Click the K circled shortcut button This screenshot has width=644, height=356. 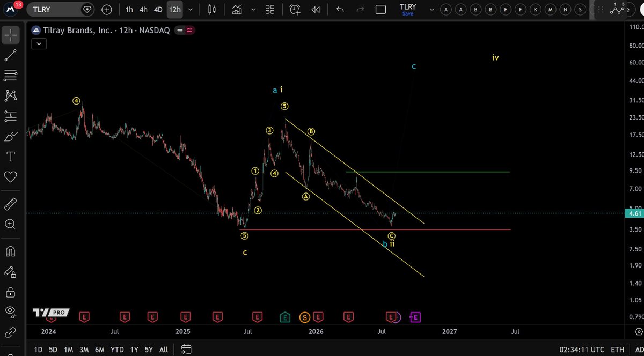click(x=535, y=9)
